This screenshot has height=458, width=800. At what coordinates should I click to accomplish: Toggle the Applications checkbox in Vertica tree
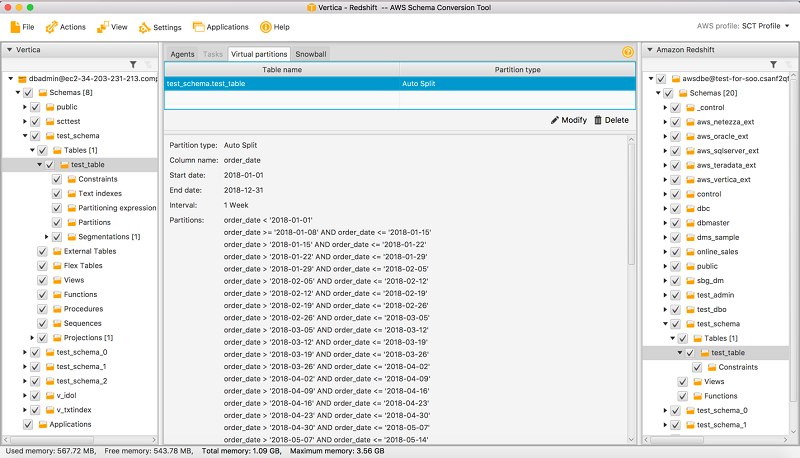(x=28, y=424)
